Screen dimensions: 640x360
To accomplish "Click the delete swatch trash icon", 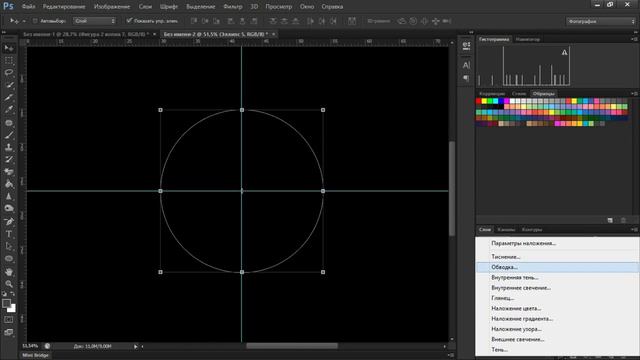I will click(x=623, y=220).
